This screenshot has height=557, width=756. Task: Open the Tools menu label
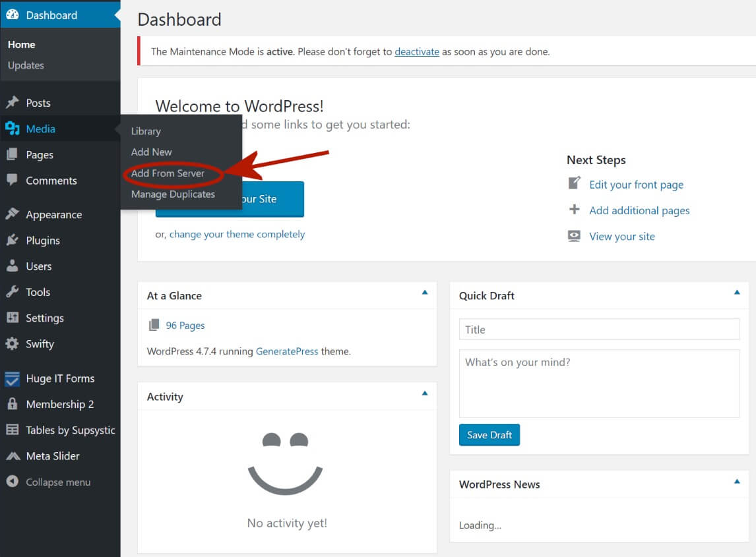[x=38, y=292]
